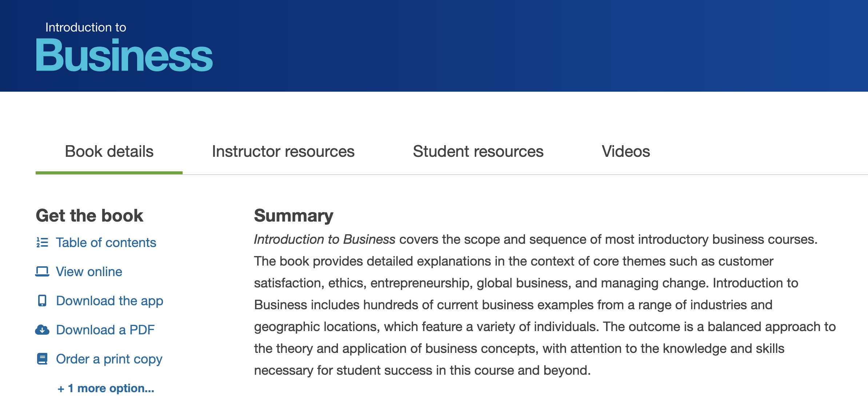
Task: Open the View online link
Action: coord(89,272)
